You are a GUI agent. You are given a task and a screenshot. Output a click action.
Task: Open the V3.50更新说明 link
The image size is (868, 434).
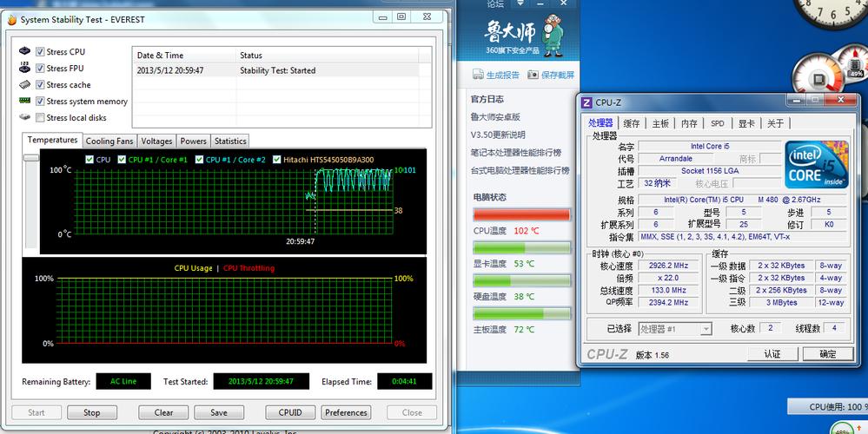click(x=498, y=135)
